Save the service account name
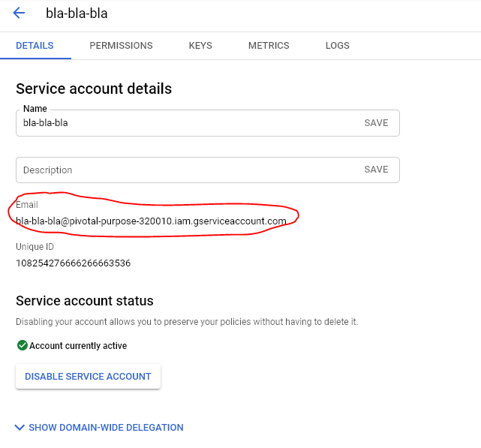This screenshot has width=481, height=448. [x=376, y=123]
